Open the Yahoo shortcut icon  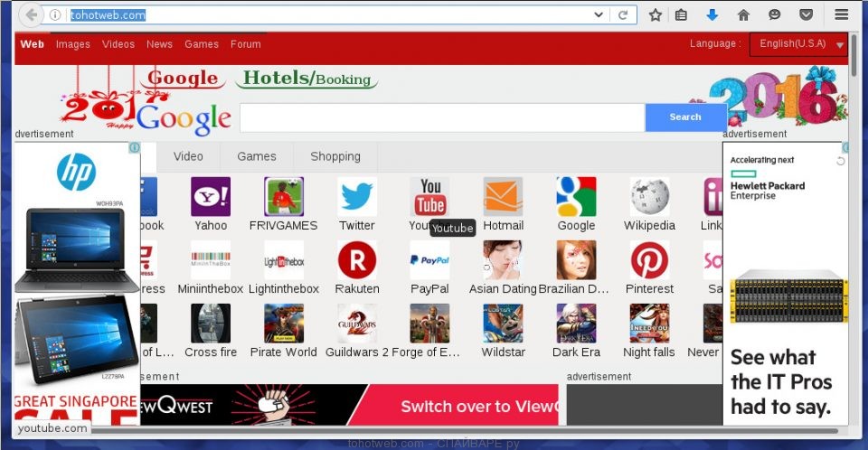(x=211, y=196)
